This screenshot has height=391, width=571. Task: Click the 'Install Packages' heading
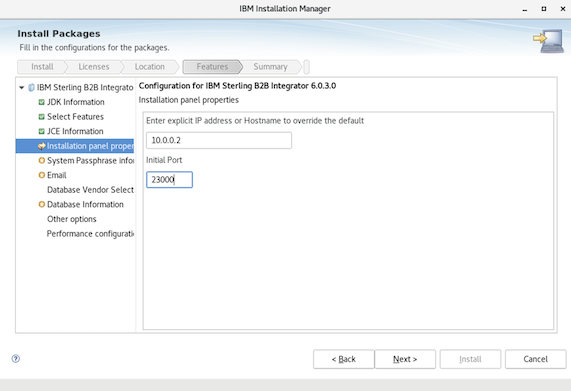59,34
